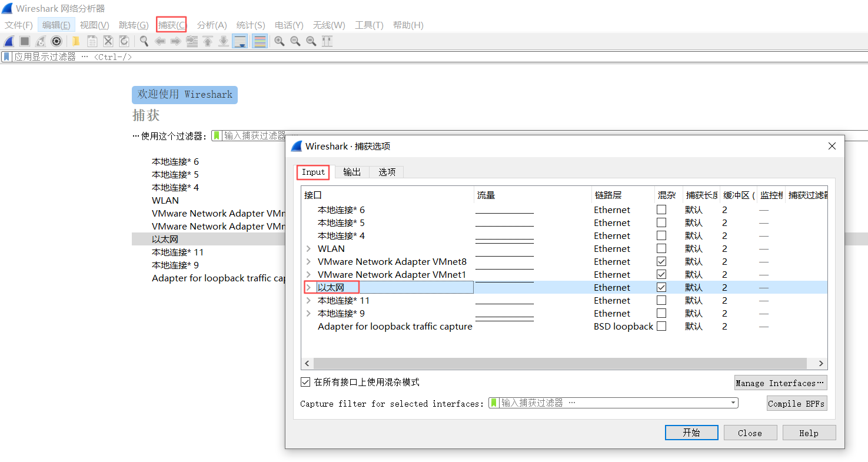Expand the 本地连接* 11 interface row
Viewport: 868px width, 462px height.
pos(308,300)
